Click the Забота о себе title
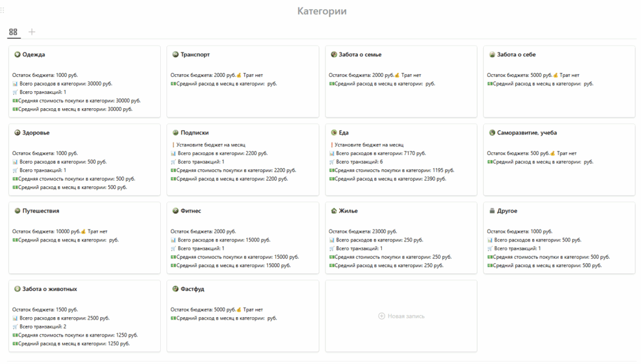The image size is (641, 364). pos(516,55)
